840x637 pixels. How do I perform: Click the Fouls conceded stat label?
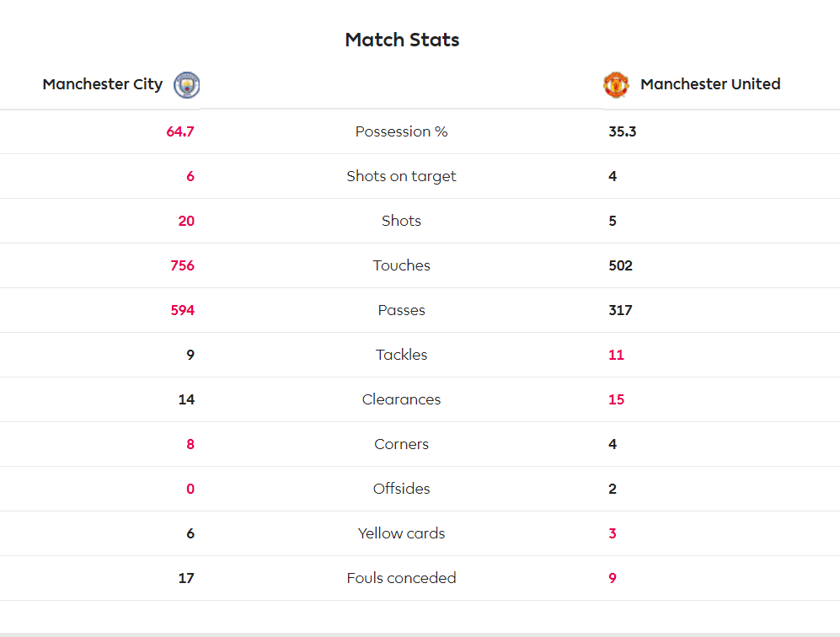tap(401, 578)
